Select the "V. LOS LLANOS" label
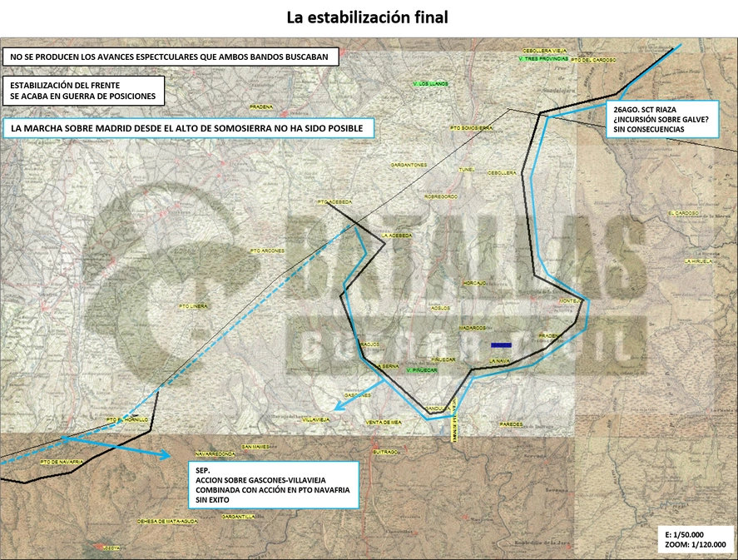Screen dimensions: 738x560 pos(430,84)
